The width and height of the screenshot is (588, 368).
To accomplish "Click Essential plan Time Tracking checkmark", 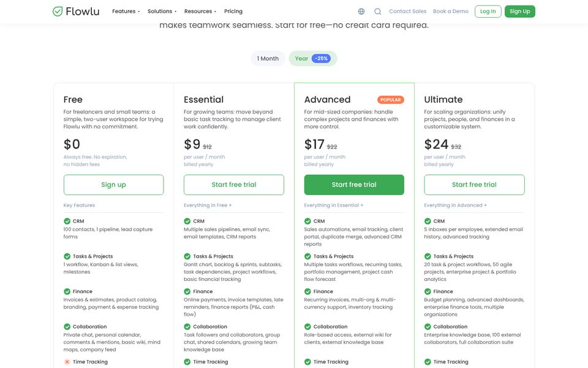I will point(187,362).
